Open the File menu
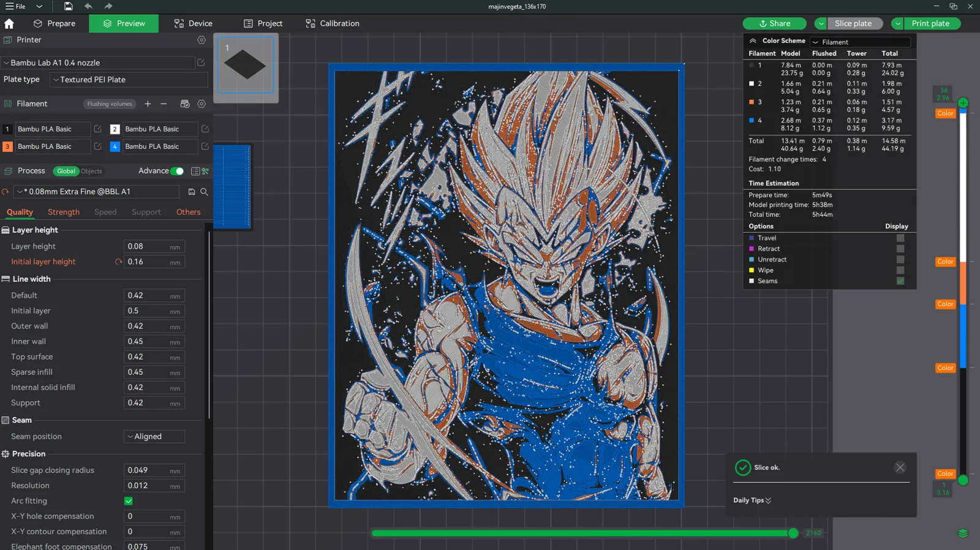980x550 pixels. [16, 6]
